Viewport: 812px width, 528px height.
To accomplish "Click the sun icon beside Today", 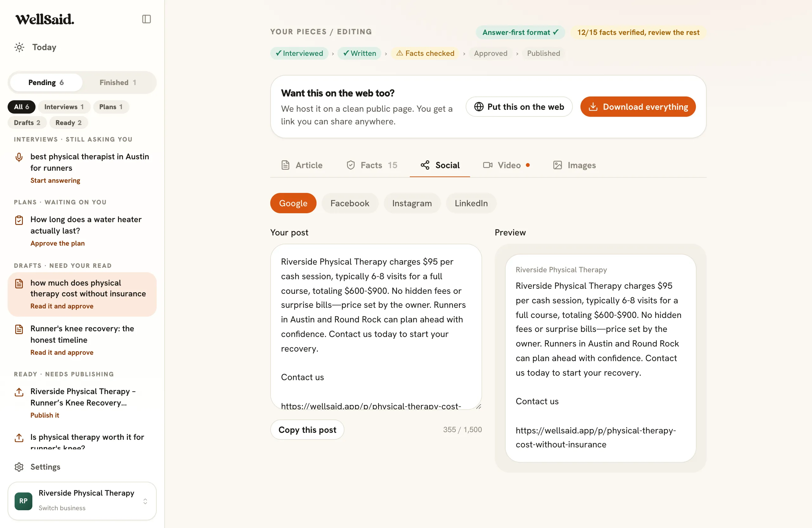I will pyautogui.click(x=19, y=47).
